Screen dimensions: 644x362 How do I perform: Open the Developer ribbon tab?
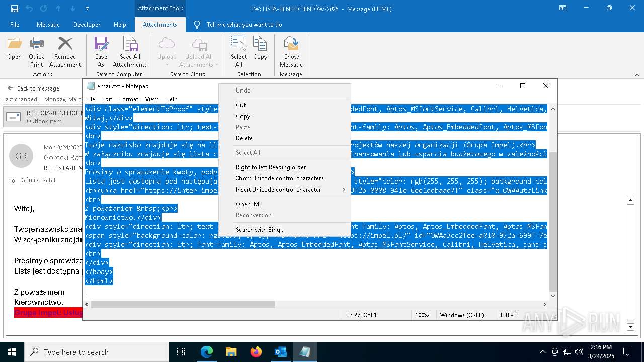(87, 25)
